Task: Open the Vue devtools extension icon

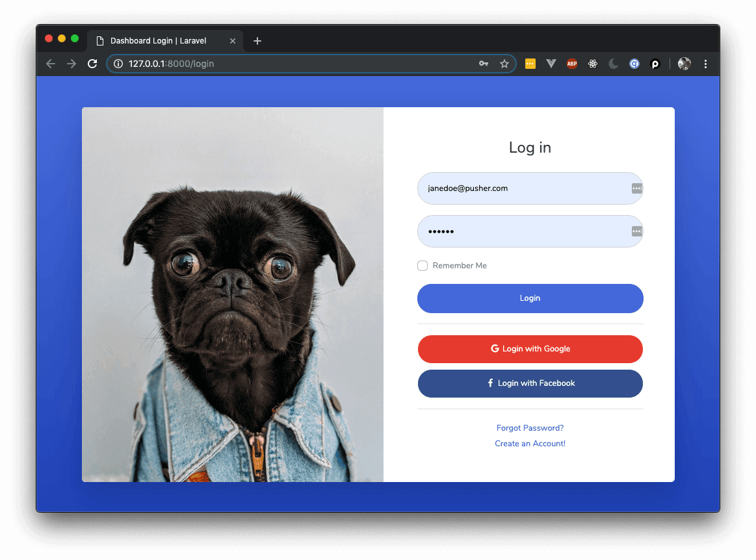Action: (551, 64)
